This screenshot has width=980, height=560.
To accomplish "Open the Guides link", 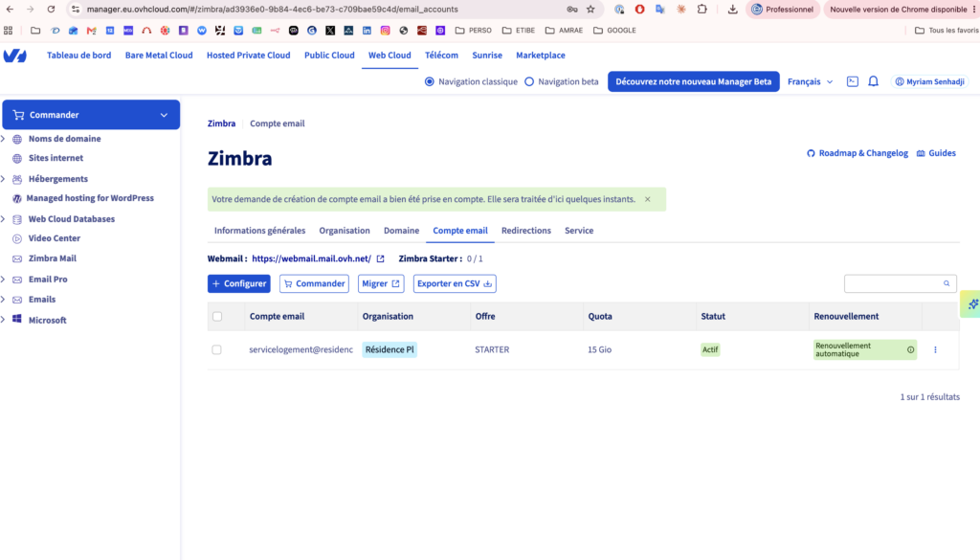I will (x=936, y=153).
